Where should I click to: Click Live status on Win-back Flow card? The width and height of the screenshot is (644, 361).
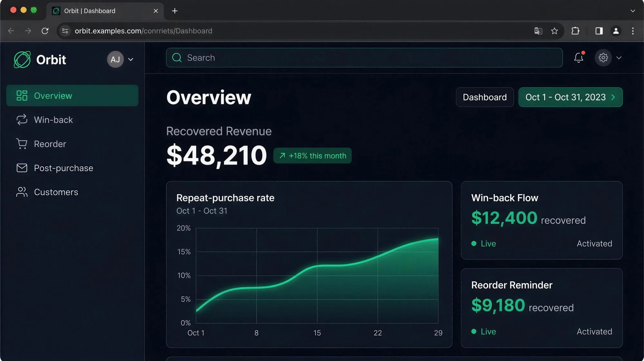[x=484, y=244]
